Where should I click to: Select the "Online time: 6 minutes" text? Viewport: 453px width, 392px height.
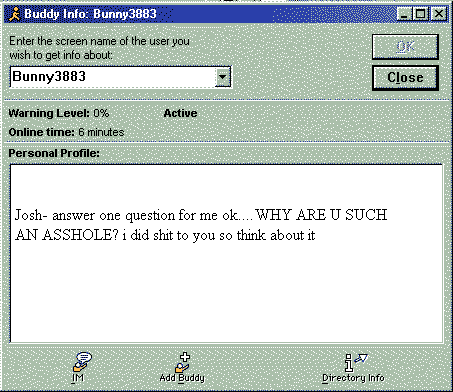click(66, 132)
